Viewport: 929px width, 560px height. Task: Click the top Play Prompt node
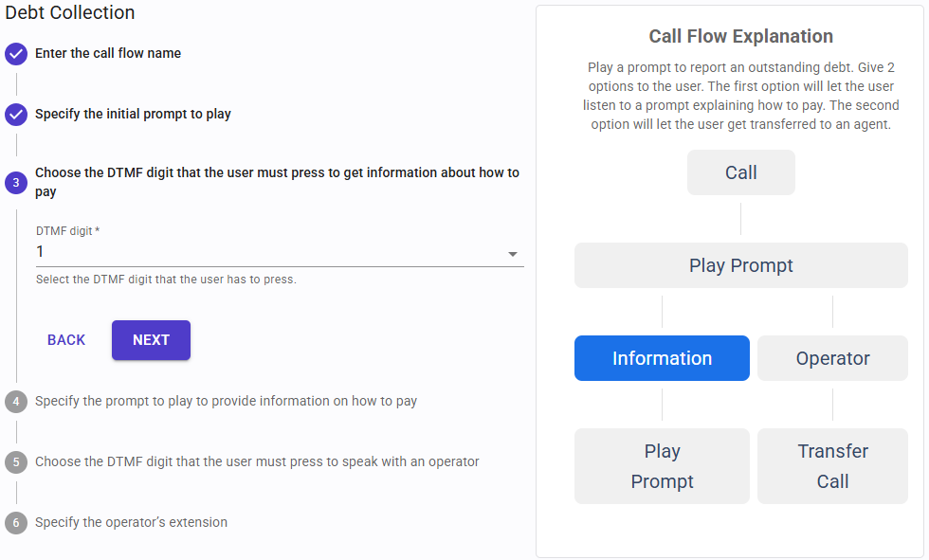click(740, 265)
